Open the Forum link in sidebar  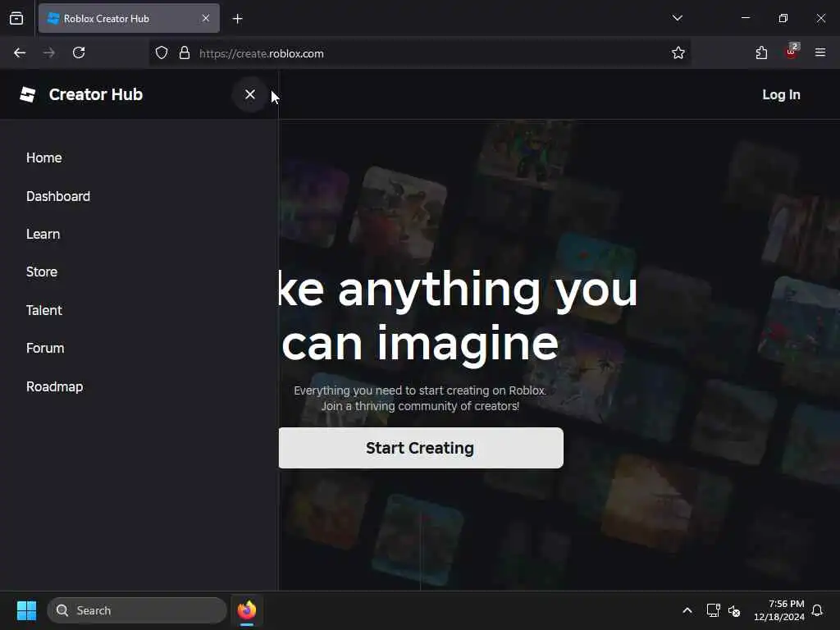(45, 348)
